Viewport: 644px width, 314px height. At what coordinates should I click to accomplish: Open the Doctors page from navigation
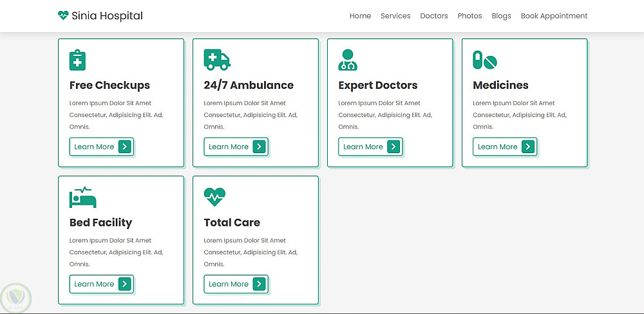[x=434, y=16]
